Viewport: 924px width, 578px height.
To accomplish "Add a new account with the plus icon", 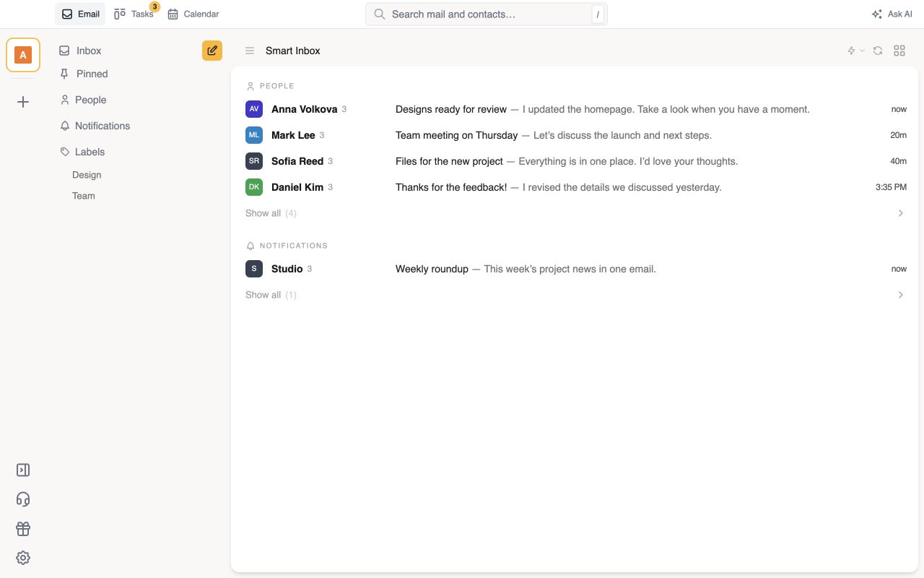I will pos(23,102).
